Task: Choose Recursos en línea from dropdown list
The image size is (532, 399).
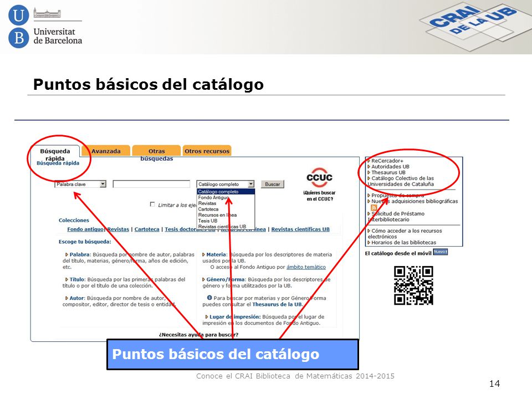Action: pyautogui.click(x=217, y=215)
